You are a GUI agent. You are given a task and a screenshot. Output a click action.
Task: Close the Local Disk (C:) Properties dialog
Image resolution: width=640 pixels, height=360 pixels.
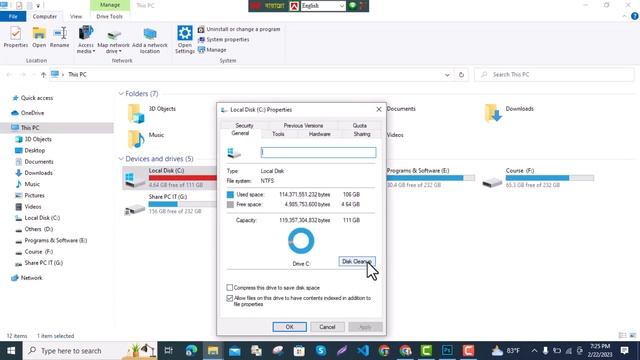(x=379, y=109)
